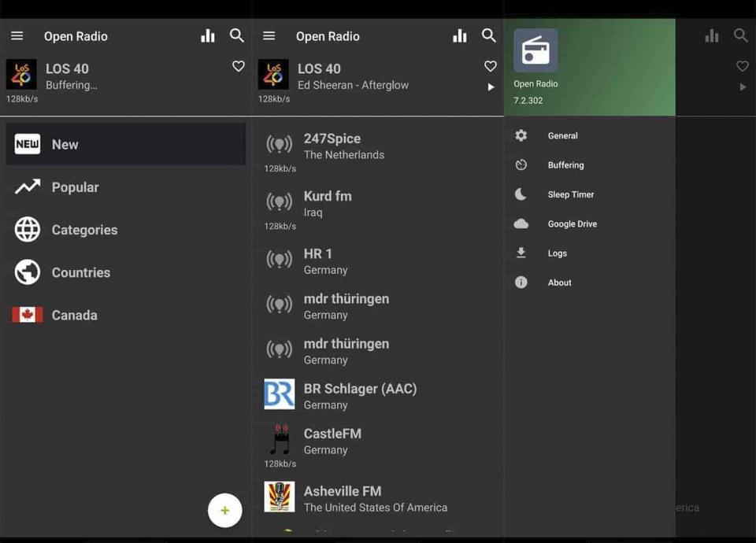Tap 'Iraq' country label

coord(313,212)
